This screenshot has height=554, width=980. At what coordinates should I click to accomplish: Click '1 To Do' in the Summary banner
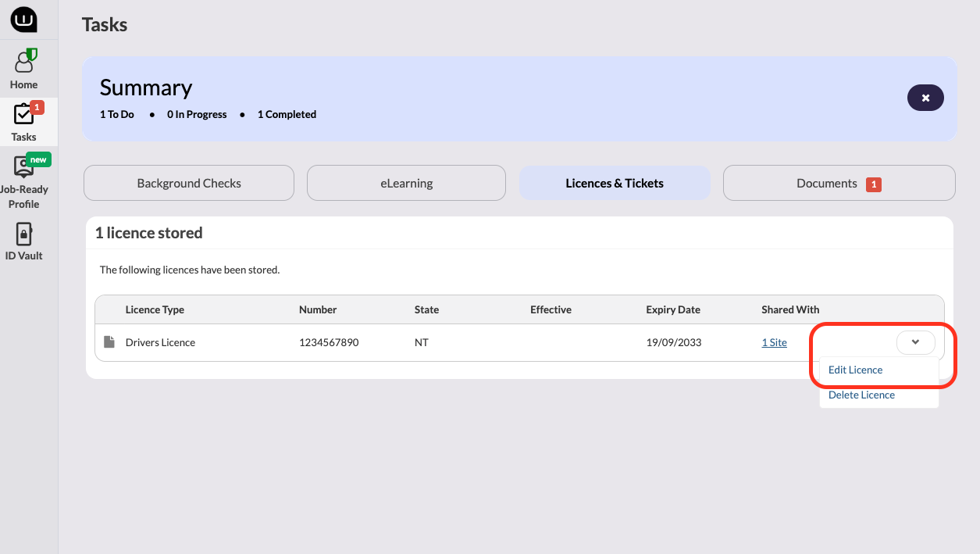[x=116, y=114]
